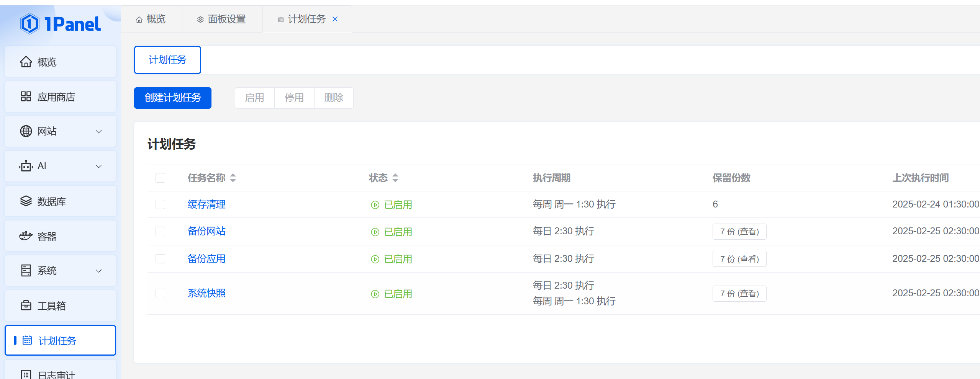This screenshot has width=980, height=379.
Task: Click the home icon next to 概览 in sidebar
Action: [26, 62]
